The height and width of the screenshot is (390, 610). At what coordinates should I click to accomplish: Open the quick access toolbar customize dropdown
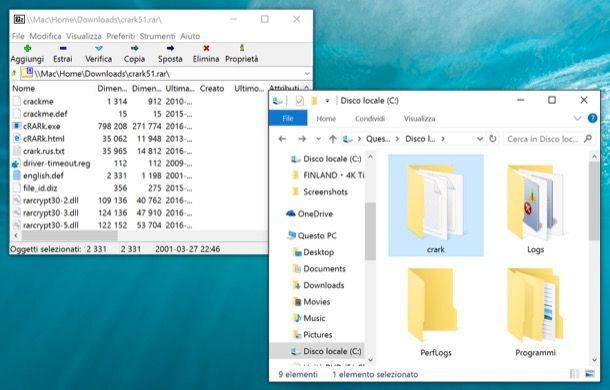(x=327, y=101)
